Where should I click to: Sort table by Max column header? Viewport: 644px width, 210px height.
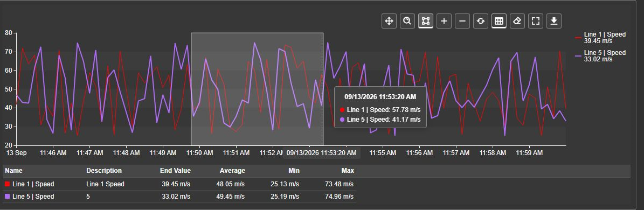coord(348,171)
